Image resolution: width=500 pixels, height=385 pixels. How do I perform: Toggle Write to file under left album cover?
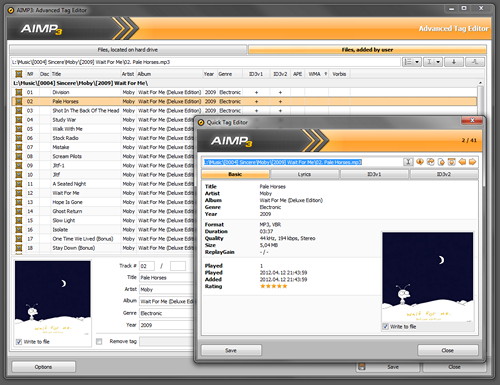19,342
